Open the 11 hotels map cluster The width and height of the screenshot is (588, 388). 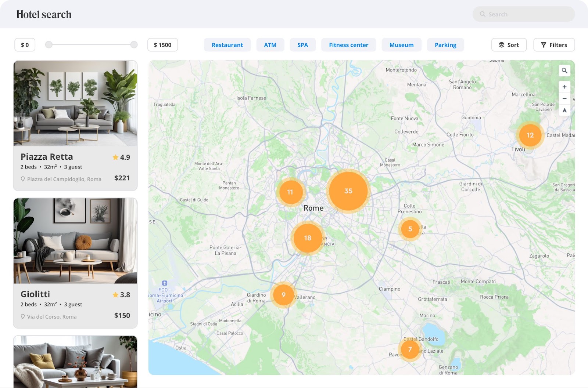[290, 192]
